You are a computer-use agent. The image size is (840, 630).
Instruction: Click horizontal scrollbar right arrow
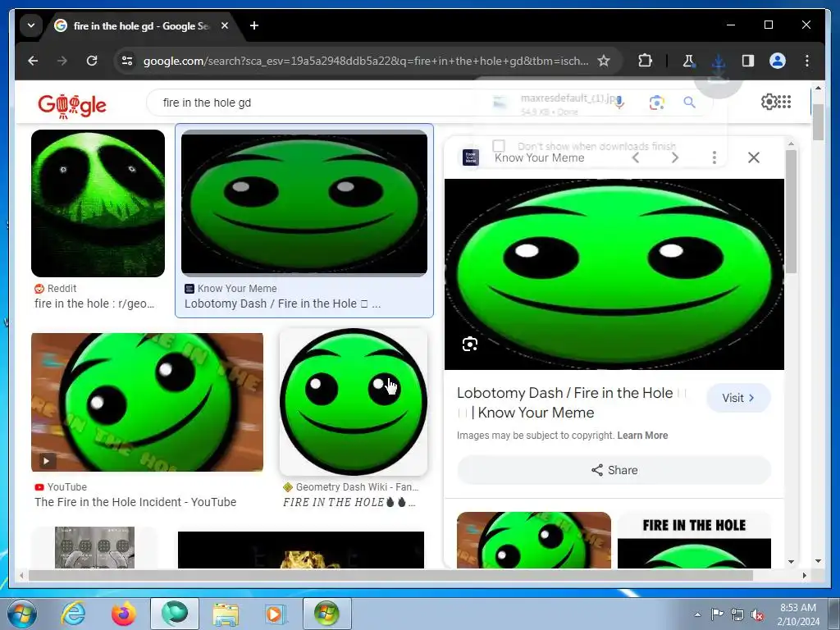pos(804,575)
